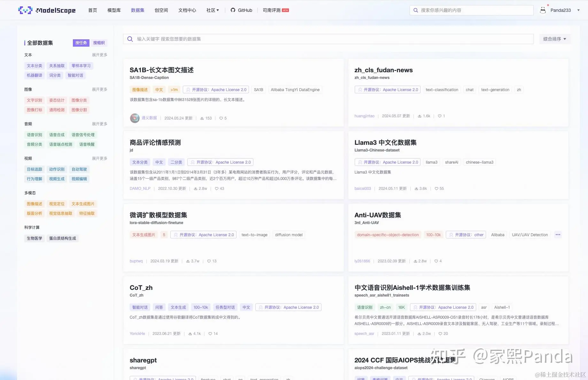Click the user avatar icon for Panda233
This screenshot has height=380, width=588.
coord(543,10)
